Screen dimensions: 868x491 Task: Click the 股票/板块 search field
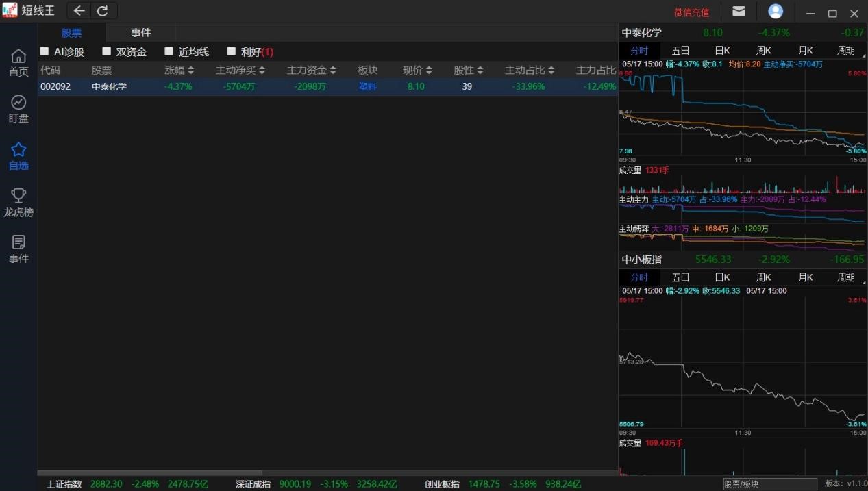click(x=770, y=484)
